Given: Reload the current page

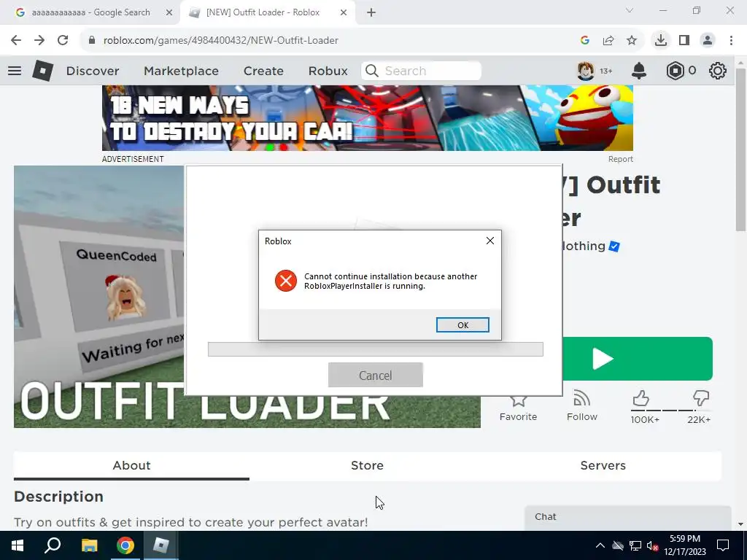Looking at the screenshot, I should click(x=63, y=41).
